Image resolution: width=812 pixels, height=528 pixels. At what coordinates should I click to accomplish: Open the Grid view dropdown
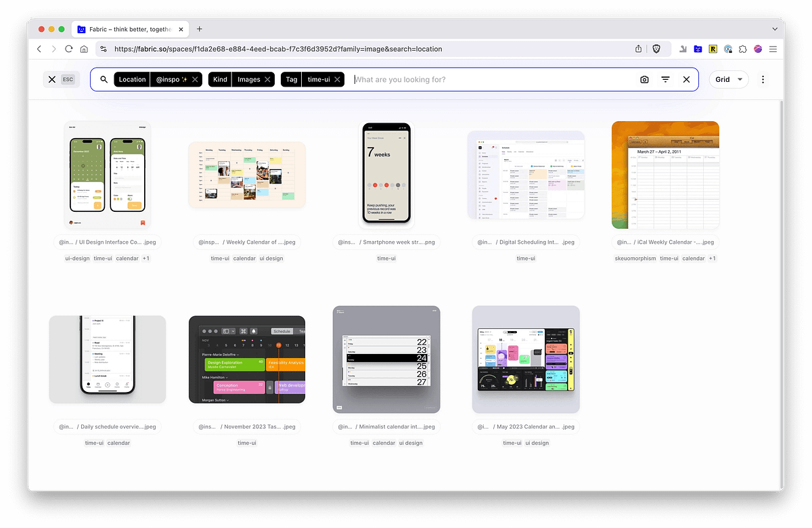pos(729,79)
